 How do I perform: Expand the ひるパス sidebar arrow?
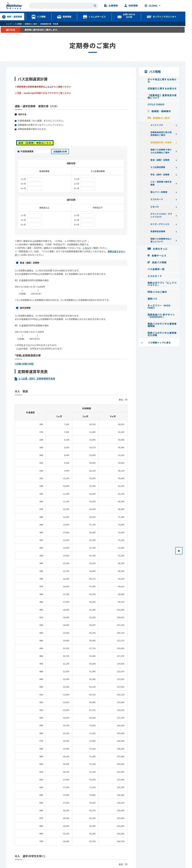pyautogui.click(x=176, y=207)
